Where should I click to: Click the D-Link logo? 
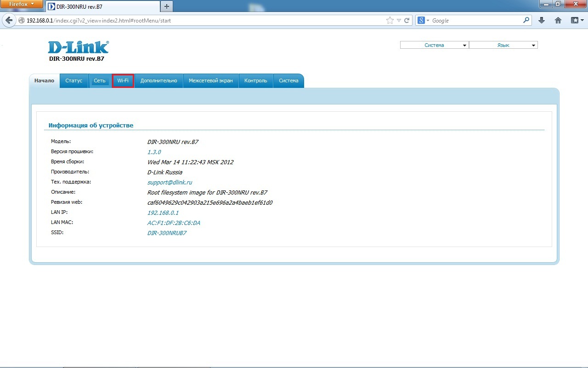pyautogui.click(x=79, y=47)
